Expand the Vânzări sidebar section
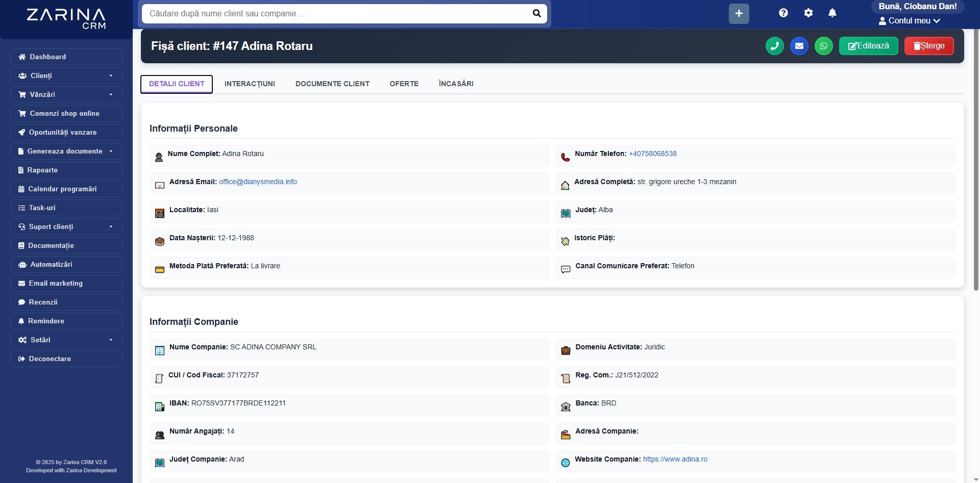Viewport: 980px width, 483px height. (66, 94)
